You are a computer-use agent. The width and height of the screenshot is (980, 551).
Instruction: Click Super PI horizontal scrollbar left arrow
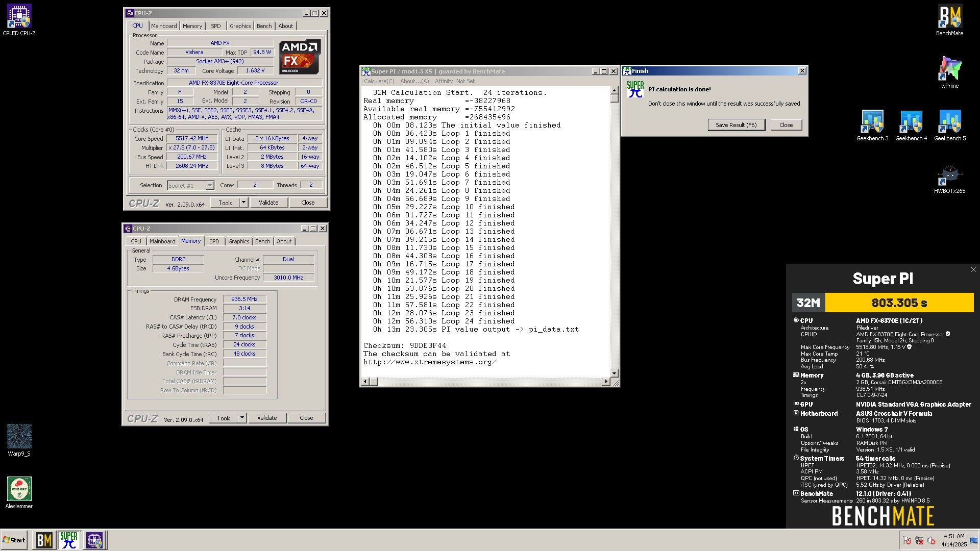coord(365,382)
